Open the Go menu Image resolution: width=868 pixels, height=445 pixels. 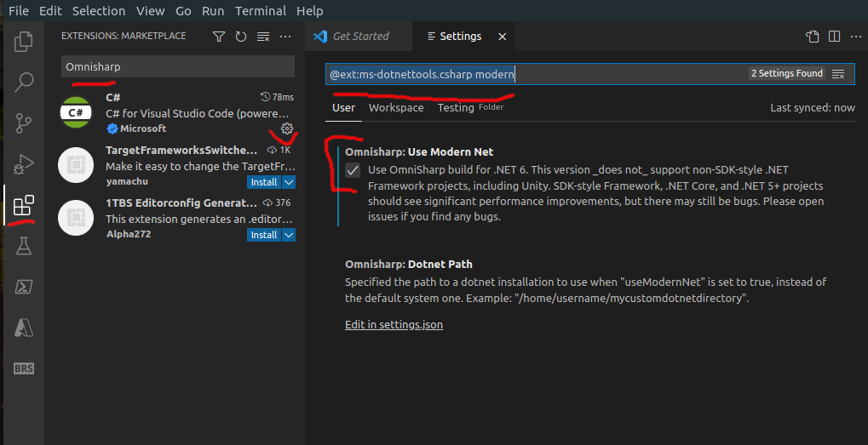click(x=183, y=11)
